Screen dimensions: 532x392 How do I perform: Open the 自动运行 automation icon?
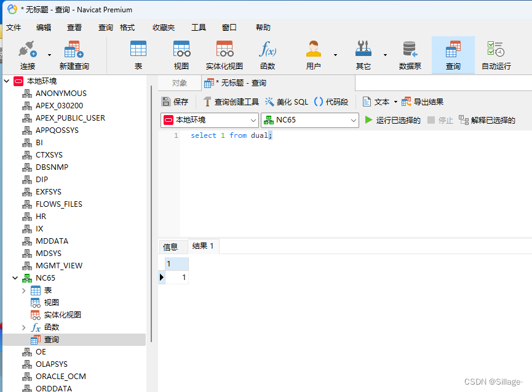click(496, 55)
